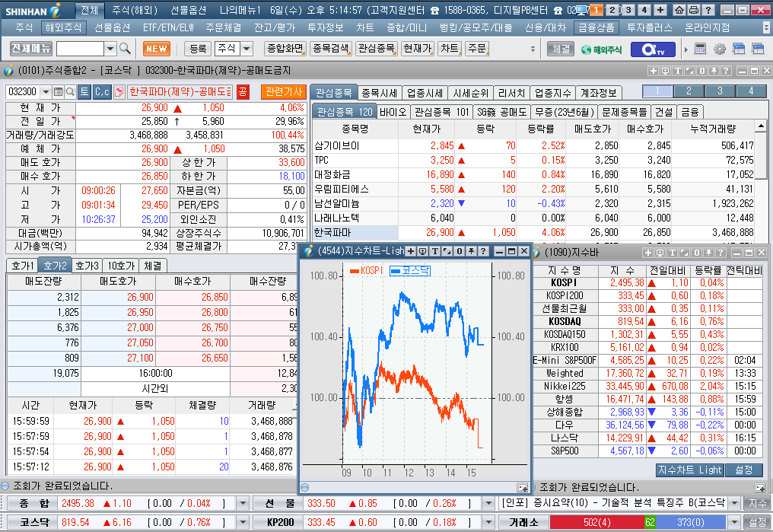This screenshot has height=532, width=773.
Task: Click the pink memo icon beside C,c button
Action: [x=119, y=91]
